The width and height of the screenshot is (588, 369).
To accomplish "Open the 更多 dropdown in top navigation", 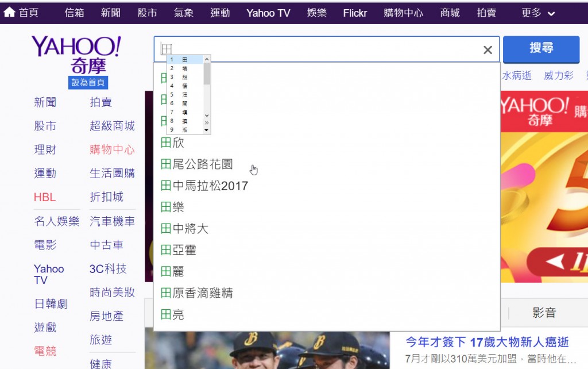I will [537, 13].
